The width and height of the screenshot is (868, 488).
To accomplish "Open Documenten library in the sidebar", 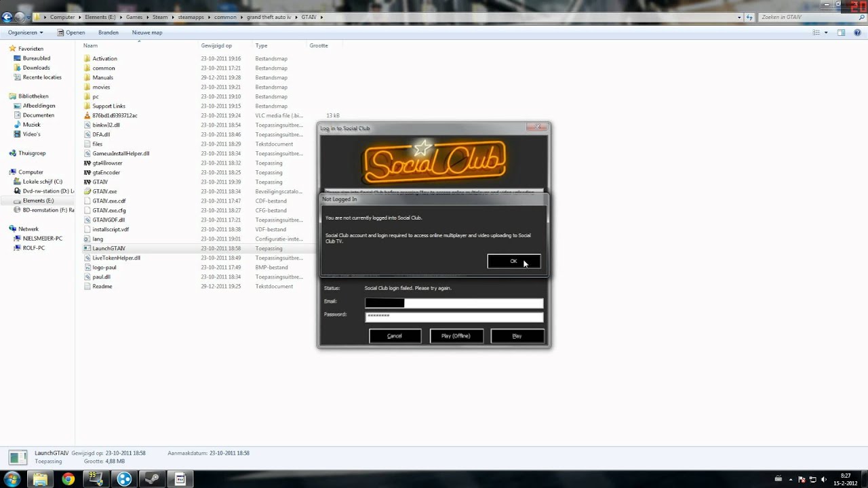I will tap(38, 115).
